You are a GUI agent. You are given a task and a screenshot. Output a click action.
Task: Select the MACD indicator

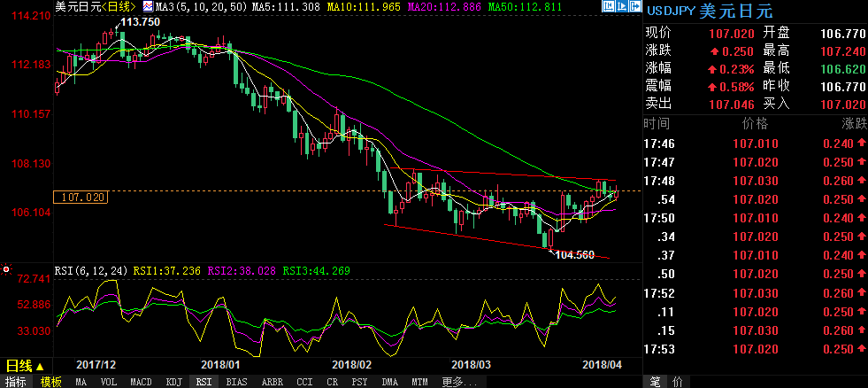pos(141,382)
